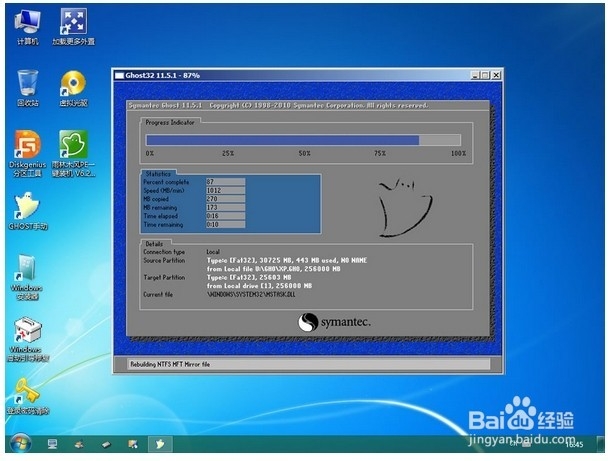
Task: Open the 虚拟光驱 virtual drive icon
Action: point(74,88)
